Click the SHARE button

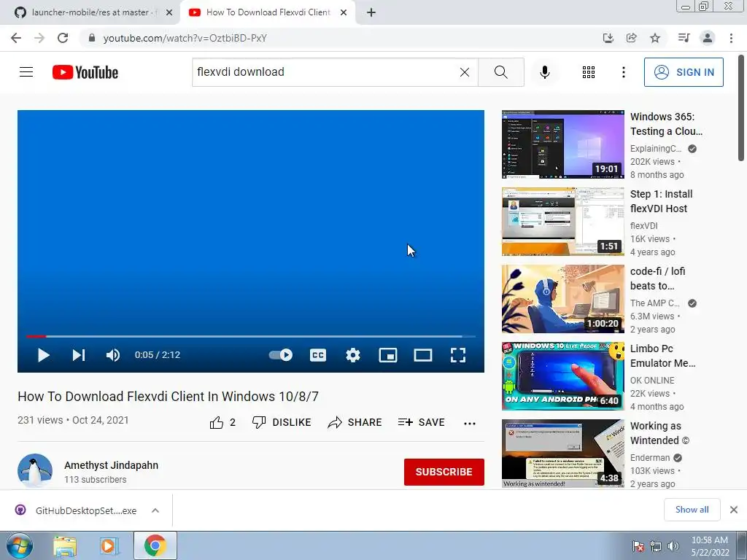coord(355,422)
